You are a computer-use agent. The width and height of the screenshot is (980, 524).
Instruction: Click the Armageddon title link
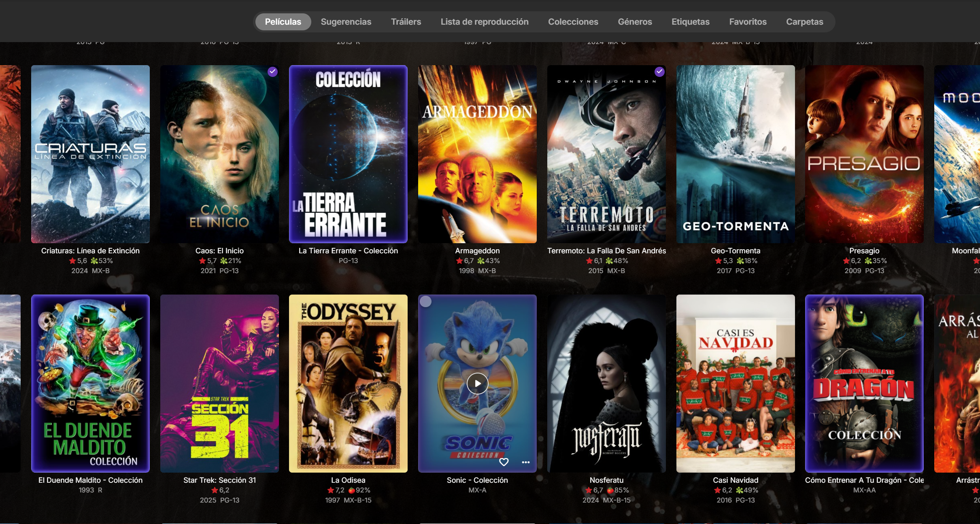click(x=477, y=251)
